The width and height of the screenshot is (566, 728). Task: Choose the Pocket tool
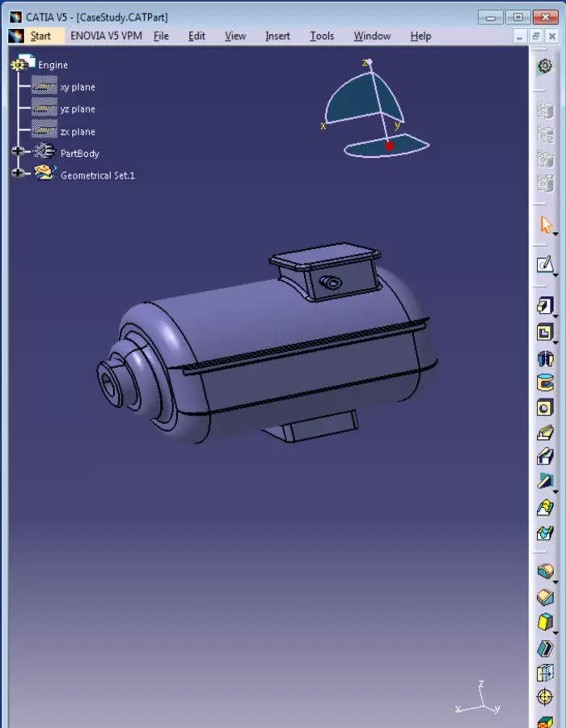(x=545, y=332)
